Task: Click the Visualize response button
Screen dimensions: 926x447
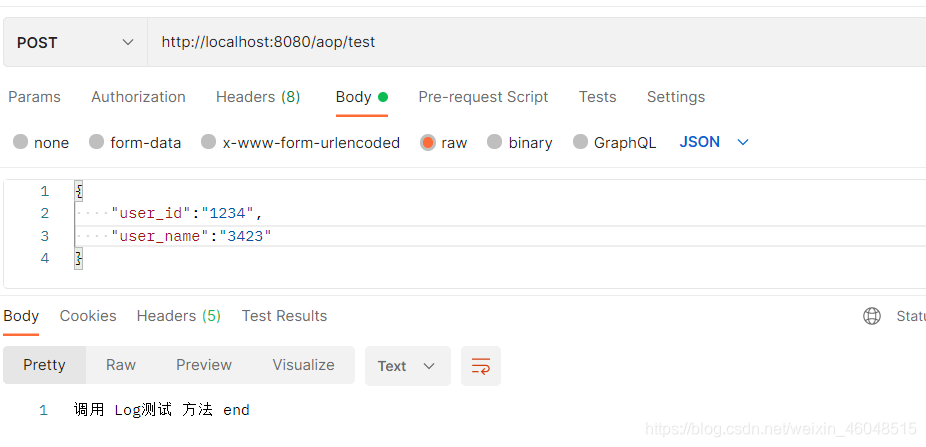Action: (303, 365)
